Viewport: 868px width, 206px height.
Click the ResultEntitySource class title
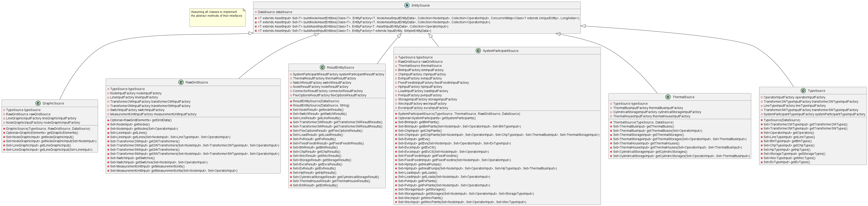click(x=340, y=68)
